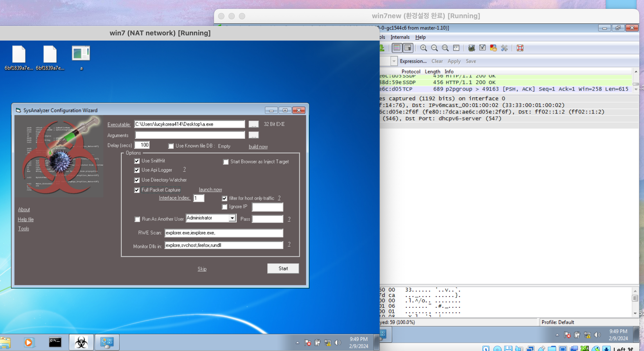644x351 pixels.
Task: Click the Wireshark hex pane vertical scrollbar
Action: (635, 302)
